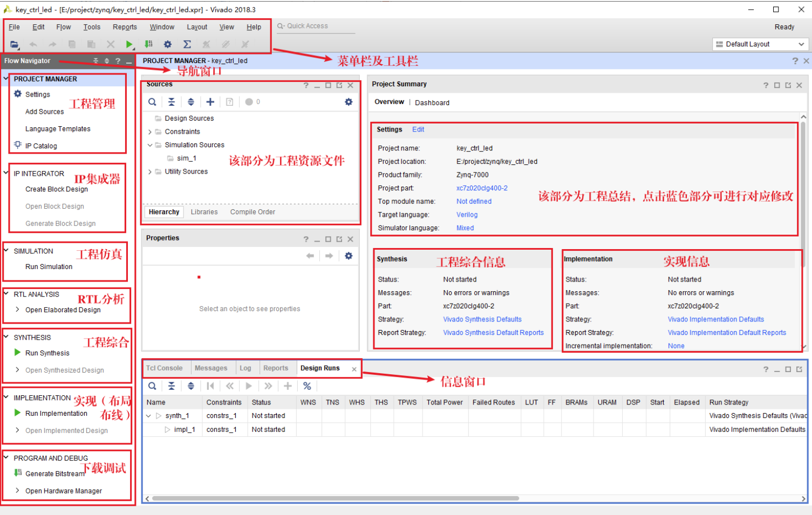812x515 pixels.
Task: Search in the Sources panel
Action: [x=152, y=102]
